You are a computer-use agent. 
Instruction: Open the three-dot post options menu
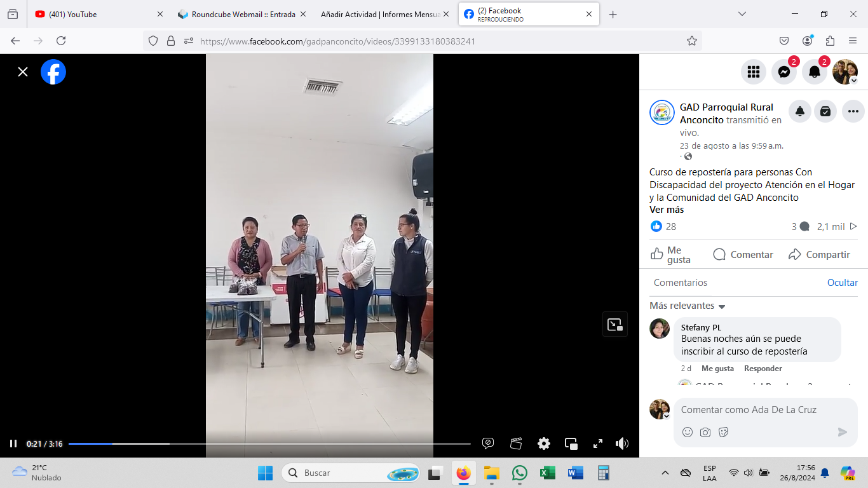(x=853, y=111)
